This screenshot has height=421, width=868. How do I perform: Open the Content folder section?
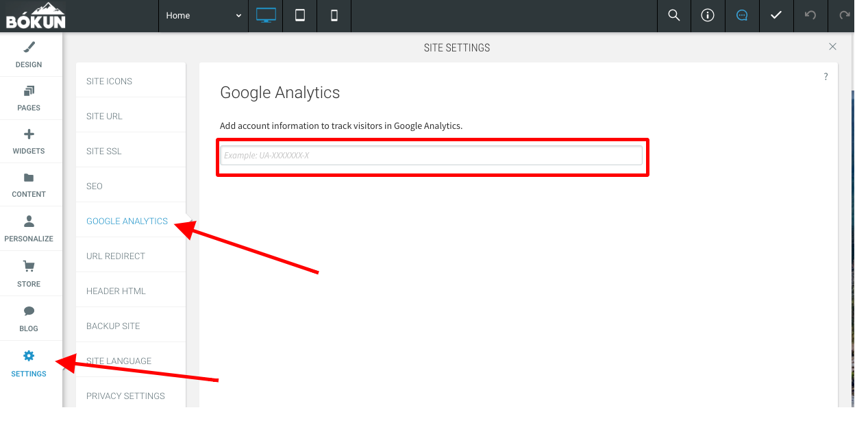[x=29, y=185]
